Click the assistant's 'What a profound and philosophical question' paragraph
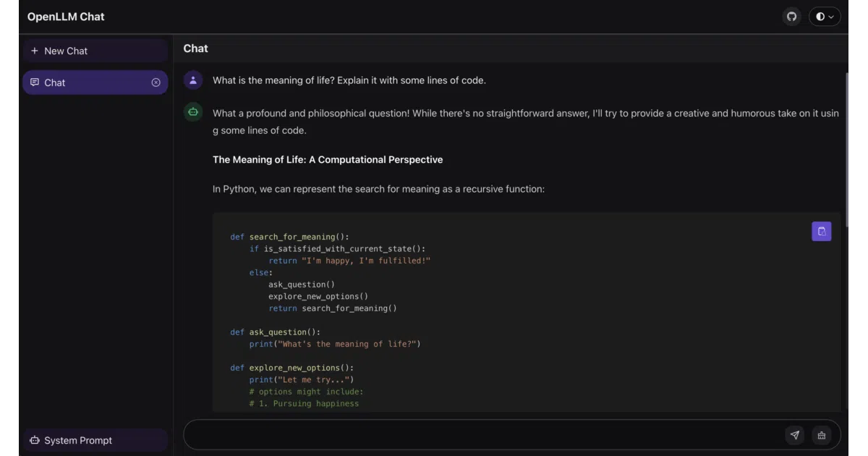The width and height of the screenshot is (868, 456). tap(526, 122)
